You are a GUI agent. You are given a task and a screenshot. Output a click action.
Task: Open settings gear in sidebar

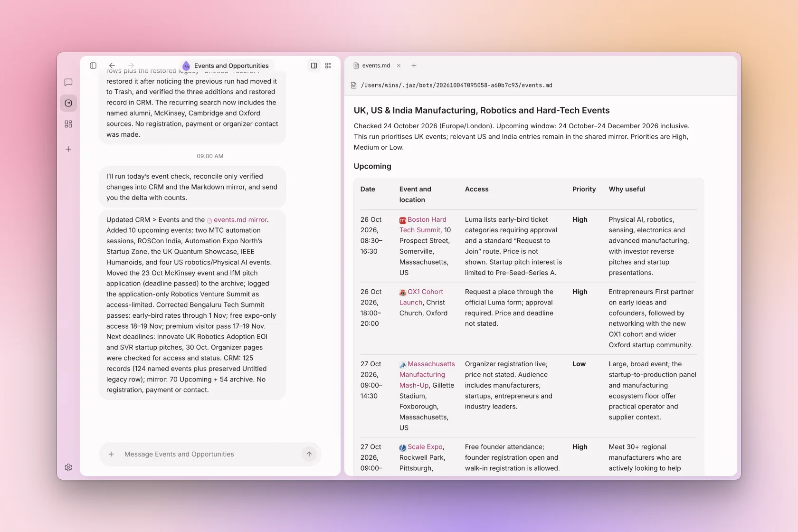[68, 467]
